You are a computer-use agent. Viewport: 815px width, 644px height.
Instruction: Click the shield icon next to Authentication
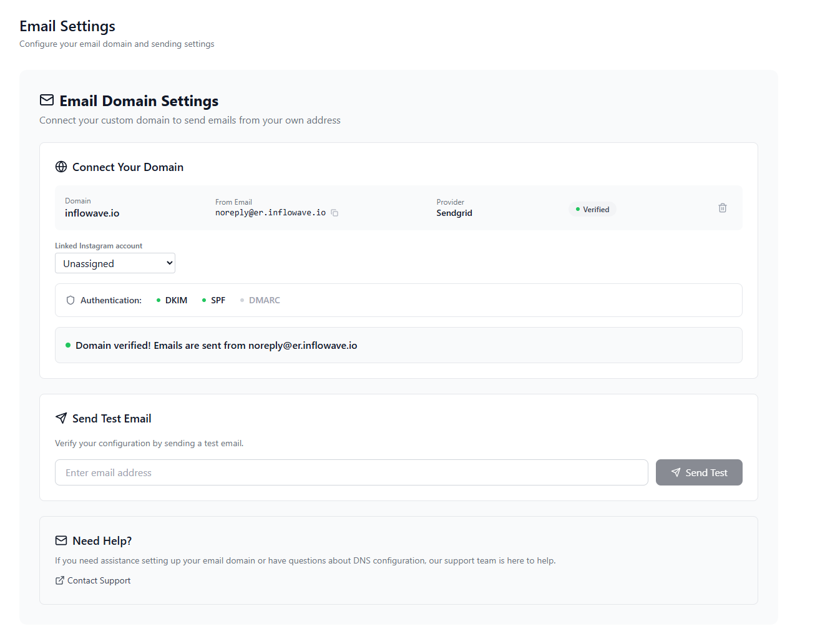tap(70, 300)
